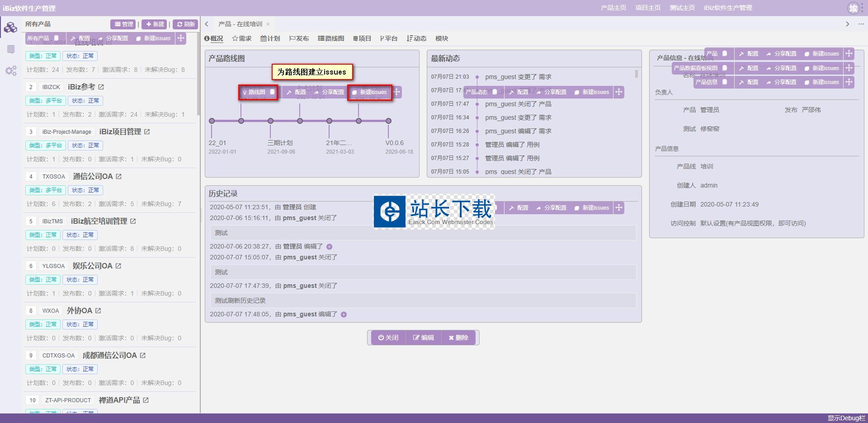This screenshot has width=868, height=423.
Task: Open the gears settings icon in sidebar
Action: pos(11,70)
